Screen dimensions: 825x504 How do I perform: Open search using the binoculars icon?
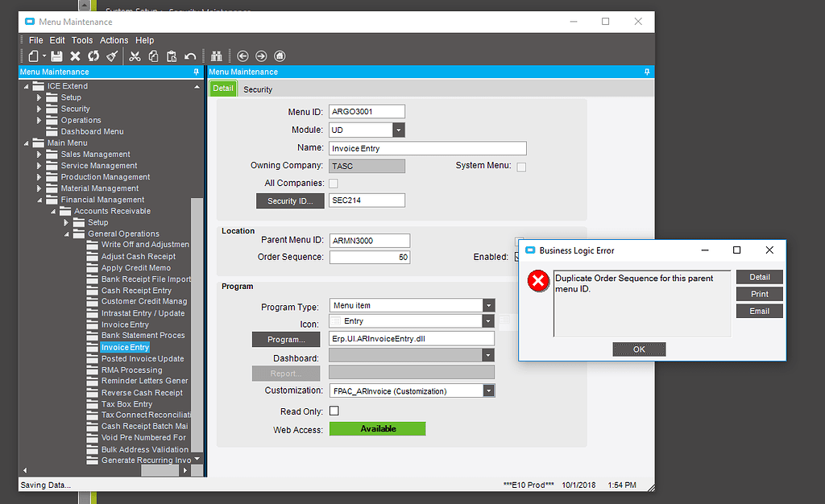(218, 56)
